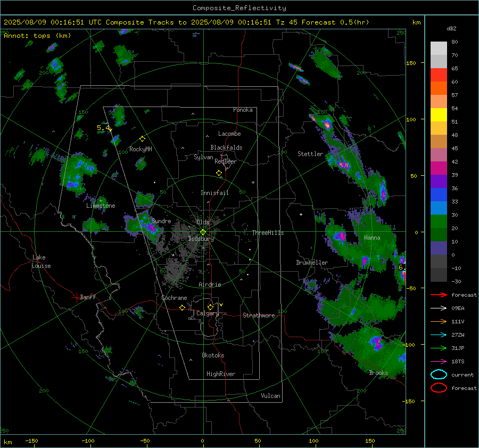The image size is (479, 448).
Task: Click the yellow diamond marker below Cochrane
Action: coord(182,307)
